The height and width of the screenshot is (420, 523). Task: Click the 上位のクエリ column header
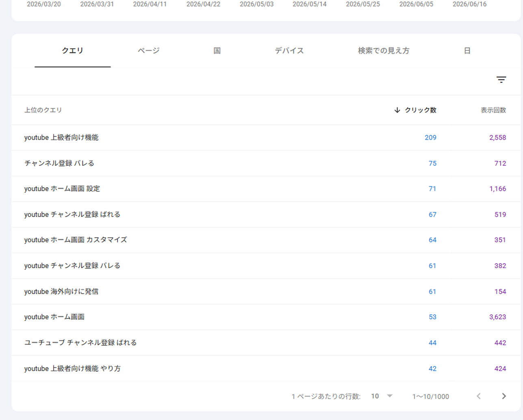(x=43, y=110)
